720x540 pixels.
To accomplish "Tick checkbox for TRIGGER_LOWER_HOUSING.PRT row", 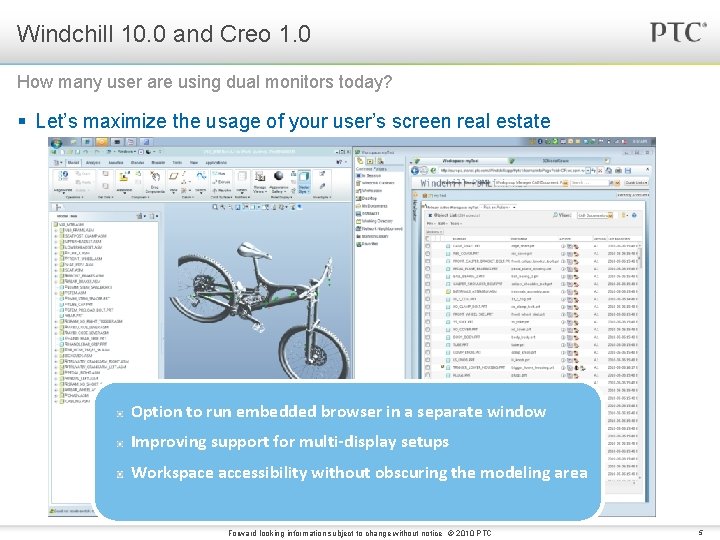I will (x=428, y=367).
